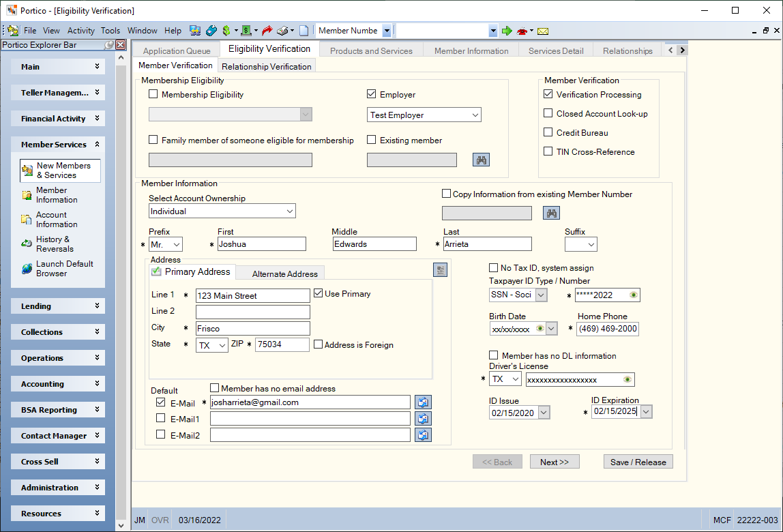The image size is (783, 532).
Task: Show hidden Taxpayer ID number eye icon
Action: [633, 295]
